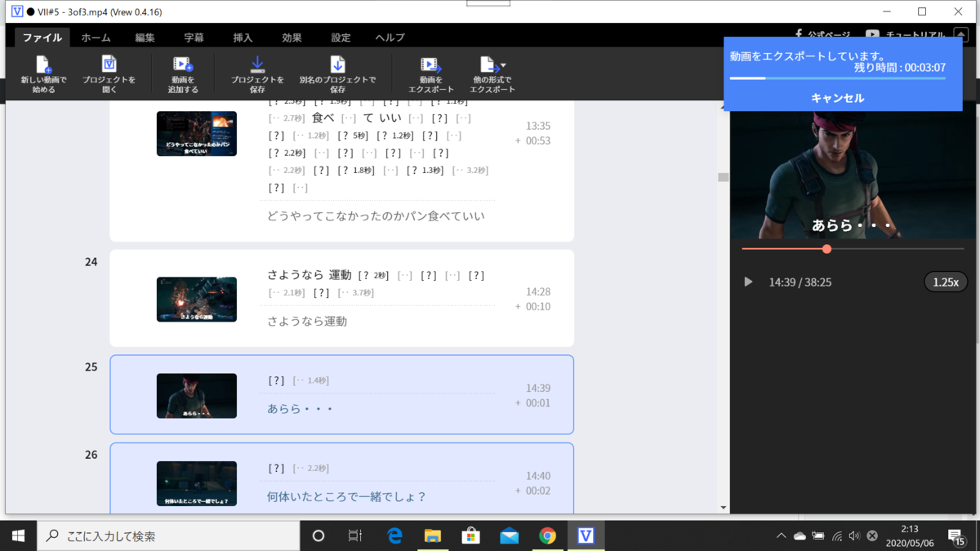Show hidden icons in the system tray
980x551 pixels.
tap(782, 536)
